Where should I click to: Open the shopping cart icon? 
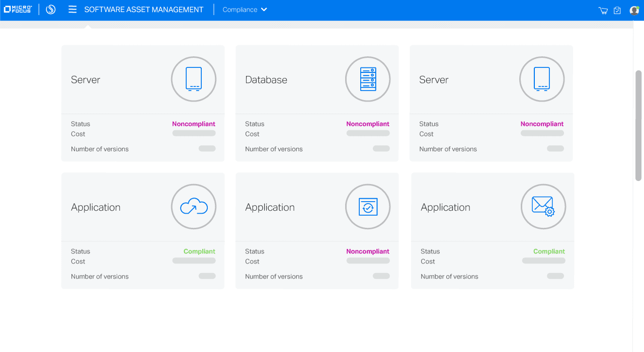[x=602, y=10]
